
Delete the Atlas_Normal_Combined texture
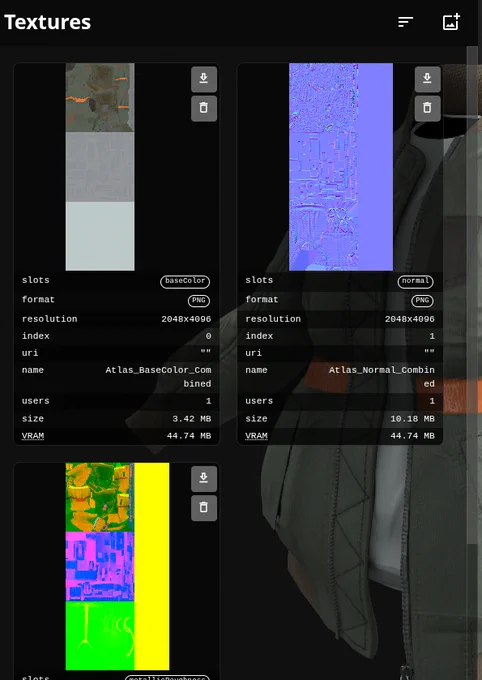pos(427,108)
